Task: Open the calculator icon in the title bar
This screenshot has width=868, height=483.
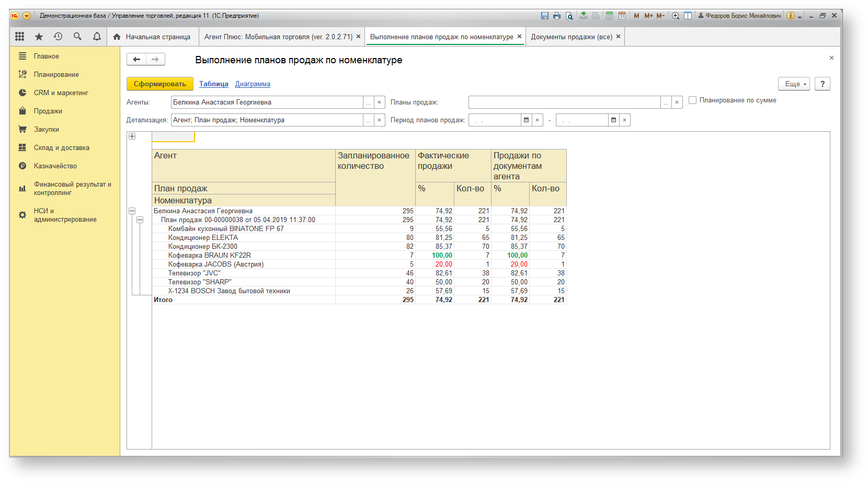Action: [x=610, y=16]
